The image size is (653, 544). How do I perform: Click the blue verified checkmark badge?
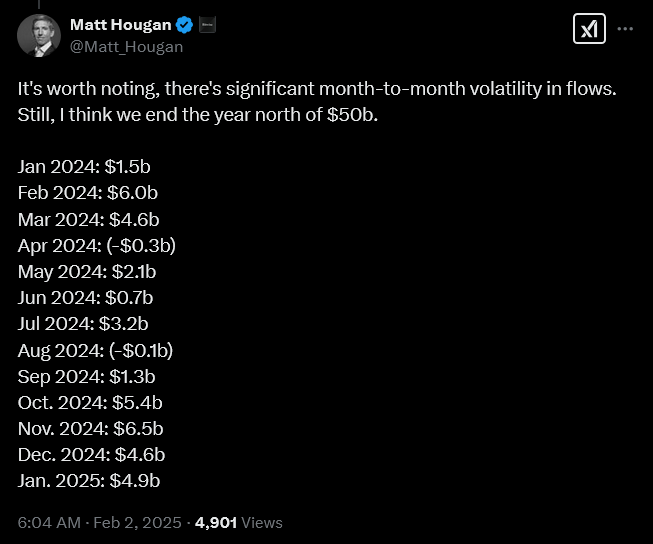point(186,25)
